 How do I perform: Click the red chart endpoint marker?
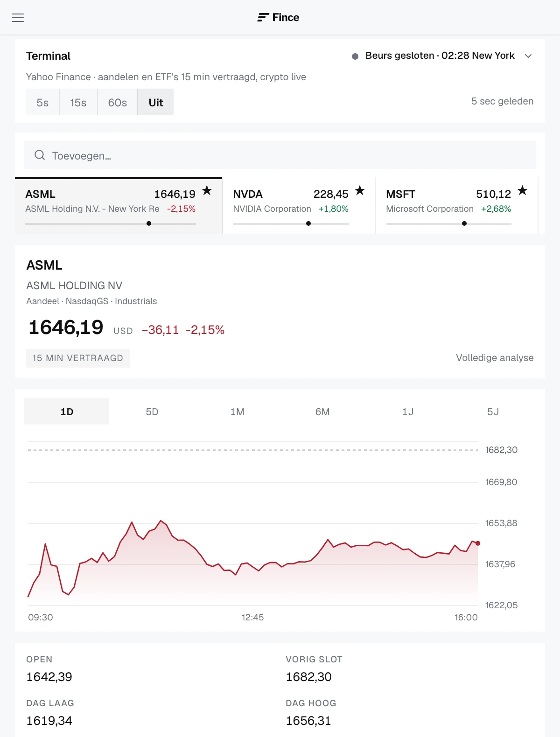coord(478,543)
